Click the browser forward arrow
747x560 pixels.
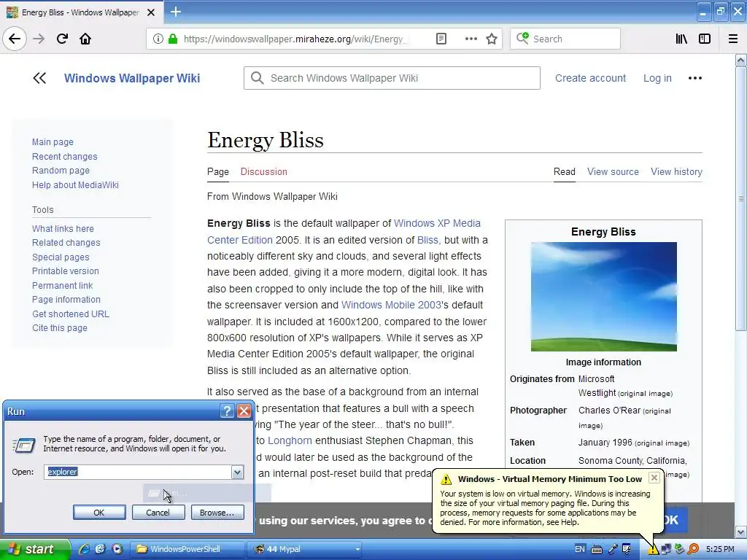(x=39, y=39)
